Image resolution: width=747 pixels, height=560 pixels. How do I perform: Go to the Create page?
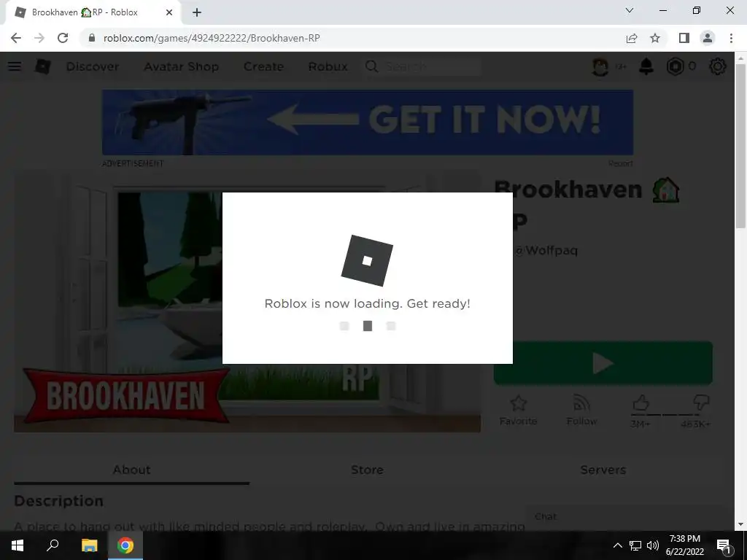click(x=263, y=66)
